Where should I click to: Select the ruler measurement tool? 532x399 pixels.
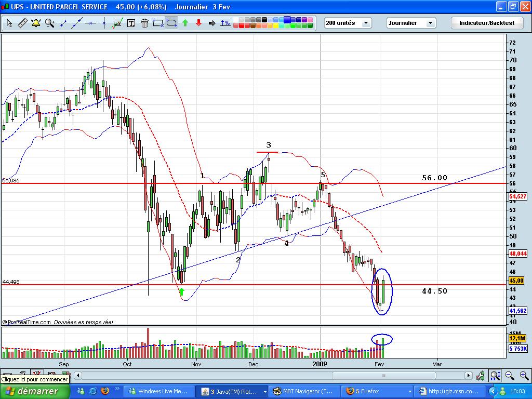point(22,23)
